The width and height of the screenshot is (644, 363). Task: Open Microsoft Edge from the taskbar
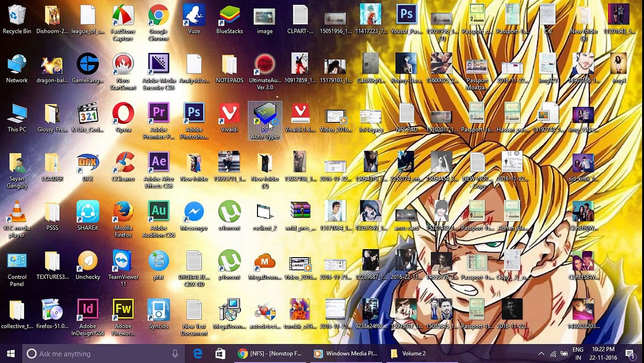(x=198, y=353)
